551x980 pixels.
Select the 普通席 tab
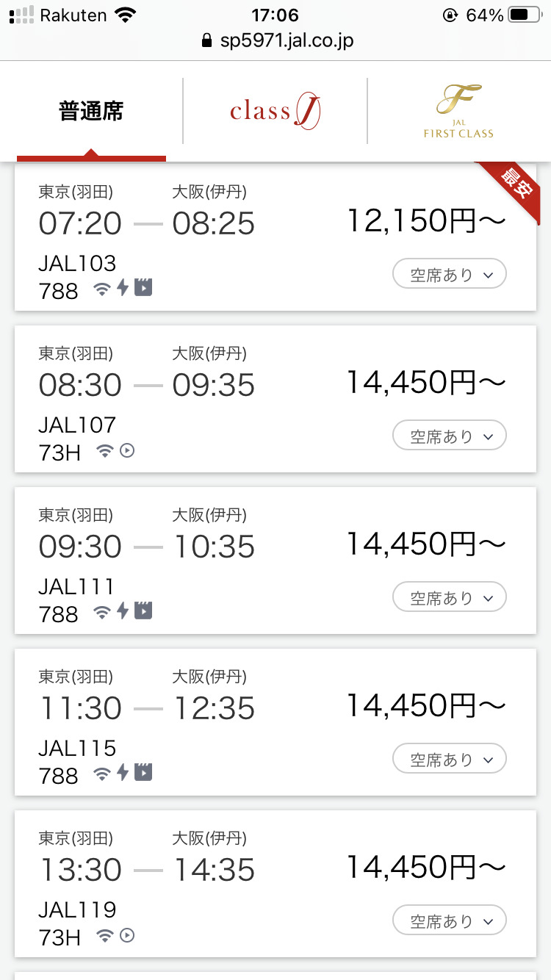click(x=91, y=112)
